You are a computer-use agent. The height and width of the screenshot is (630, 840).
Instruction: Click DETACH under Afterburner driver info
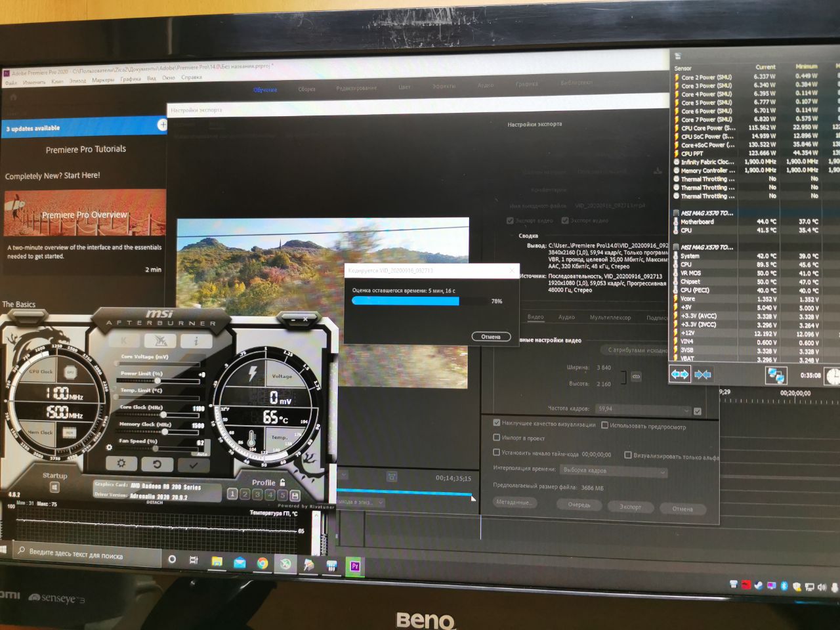[x=155, y=502]
